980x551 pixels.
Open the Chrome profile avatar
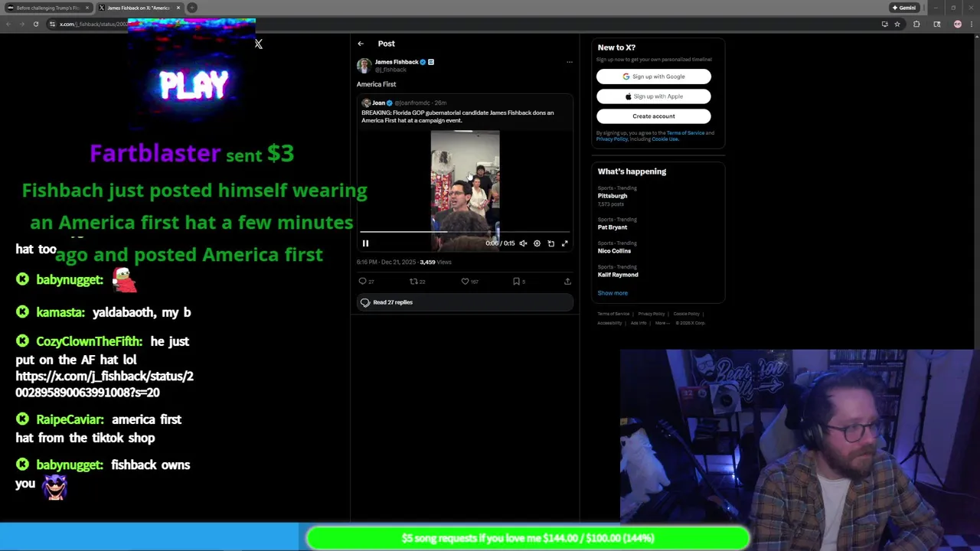[957, 24]
